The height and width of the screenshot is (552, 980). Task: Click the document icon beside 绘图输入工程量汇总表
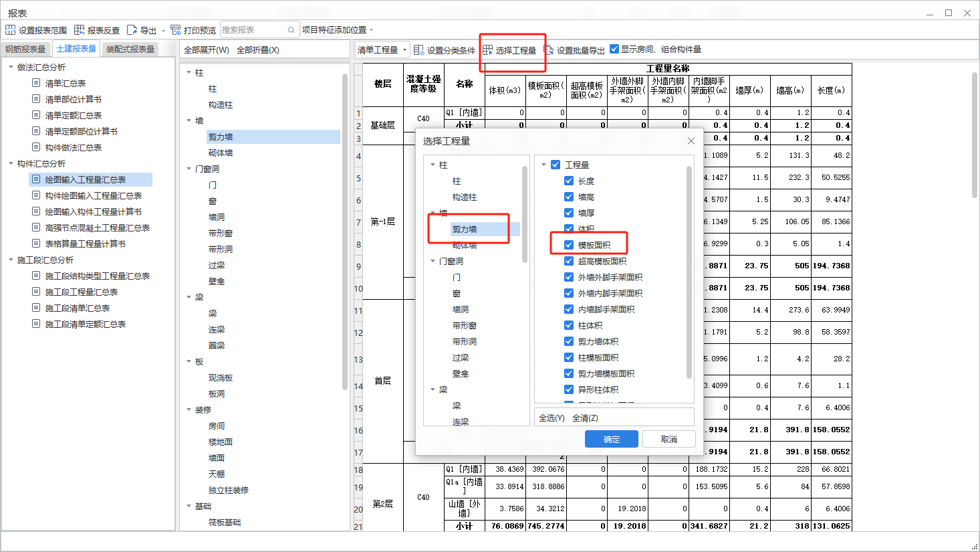[36, 179]
